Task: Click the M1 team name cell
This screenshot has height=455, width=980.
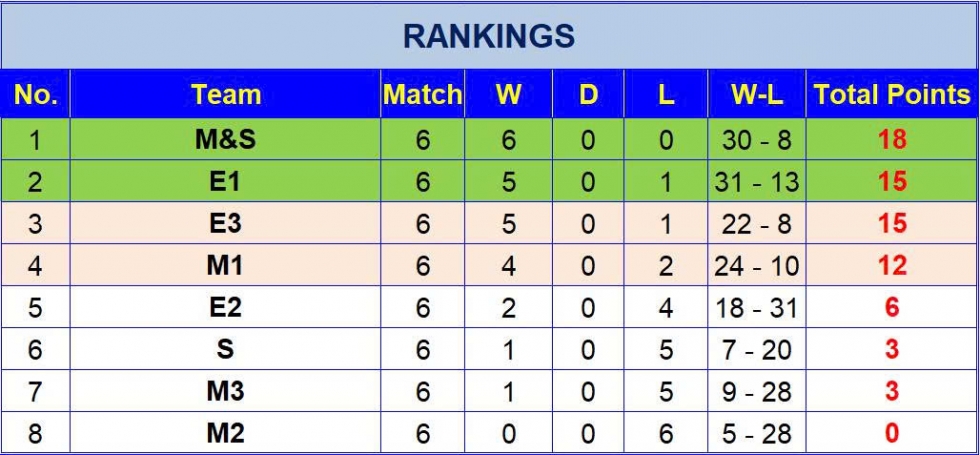Action: click(226, 266)
